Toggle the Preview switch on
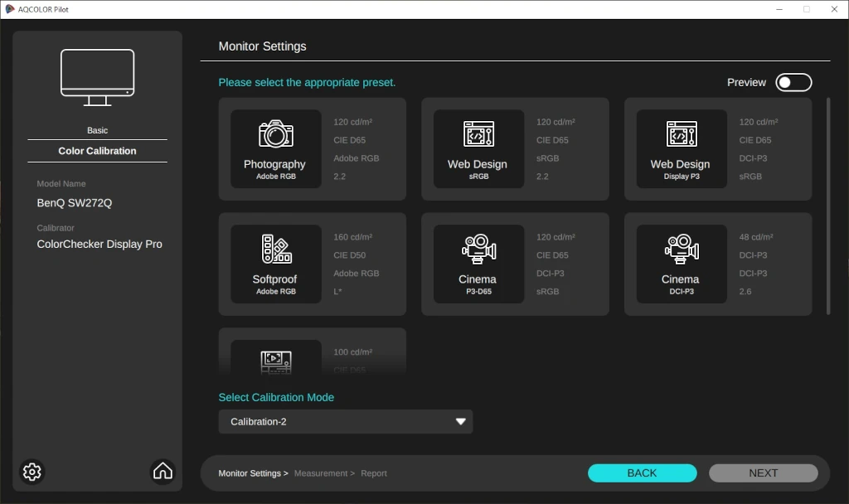This screenshot has height=504, width=849. click(793, 82)
